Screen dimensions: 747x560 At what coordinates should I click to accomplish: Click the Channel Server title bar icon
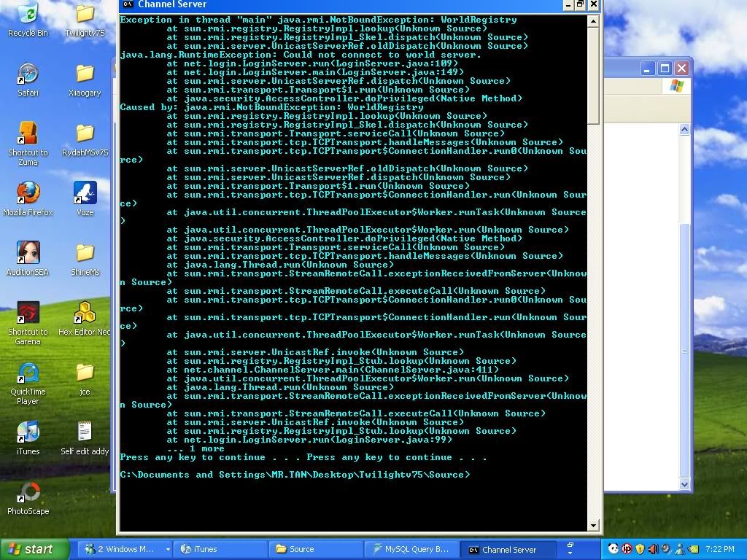[x=128, y=4]
